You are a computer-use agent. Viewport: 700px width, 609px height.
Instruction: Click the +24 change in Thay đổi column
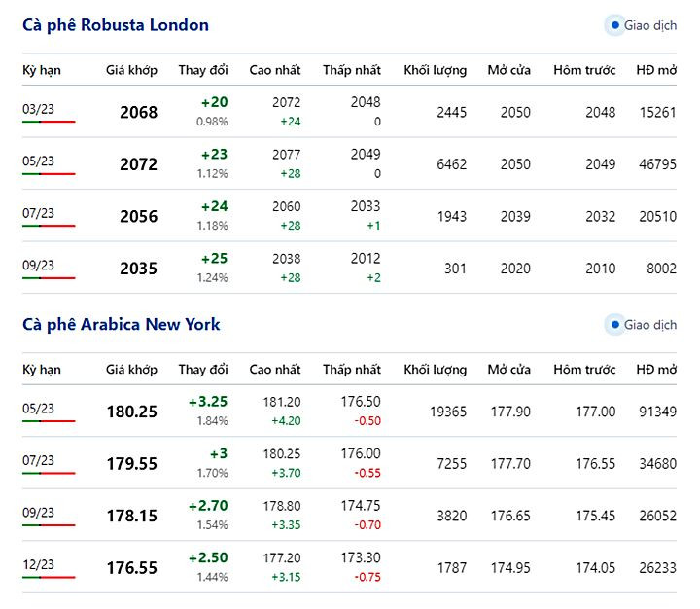[214, 206]
